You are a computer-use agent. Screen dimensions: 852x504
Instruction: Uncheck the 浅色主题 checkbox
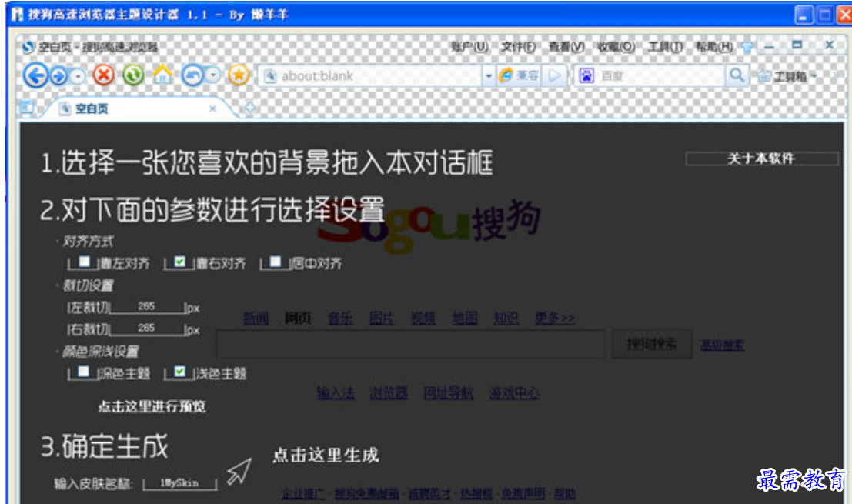pos(180,372)
